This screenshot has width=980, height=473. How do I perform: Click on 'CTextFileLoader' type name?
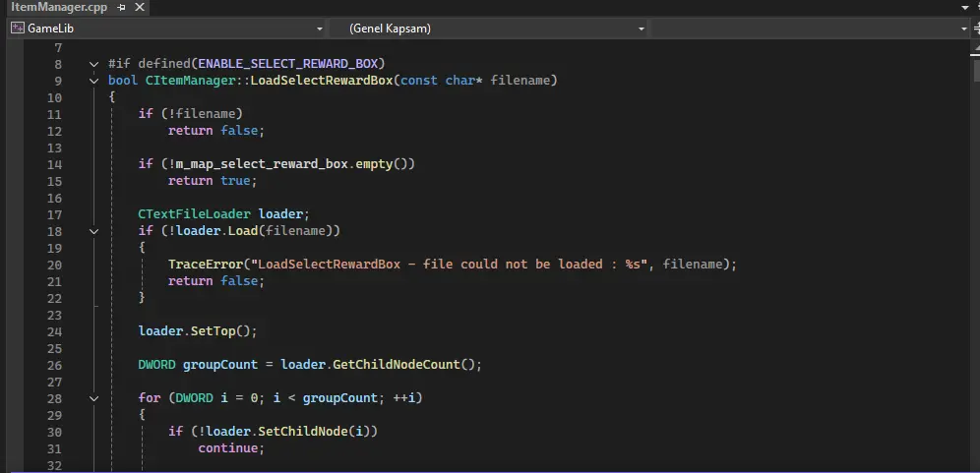tap(195, 214)
